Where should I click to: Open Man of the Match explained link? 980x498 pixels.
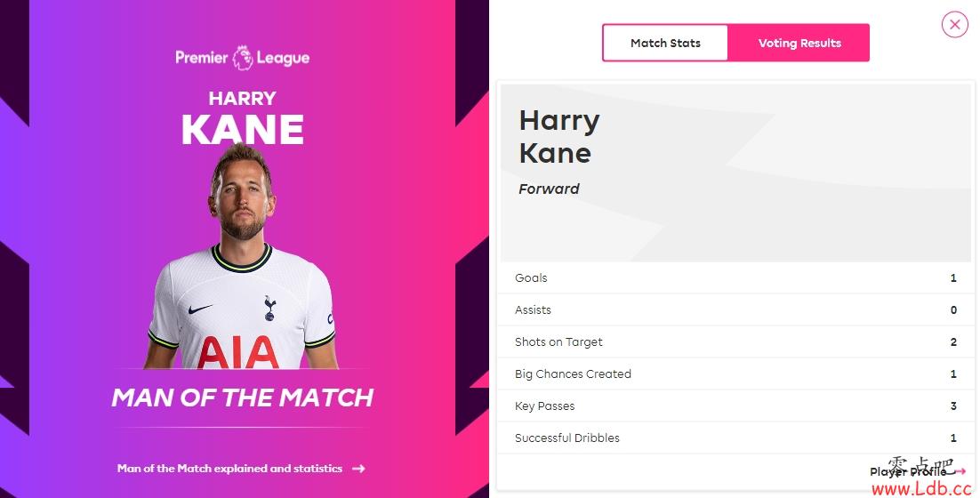(x=229, y=468)
